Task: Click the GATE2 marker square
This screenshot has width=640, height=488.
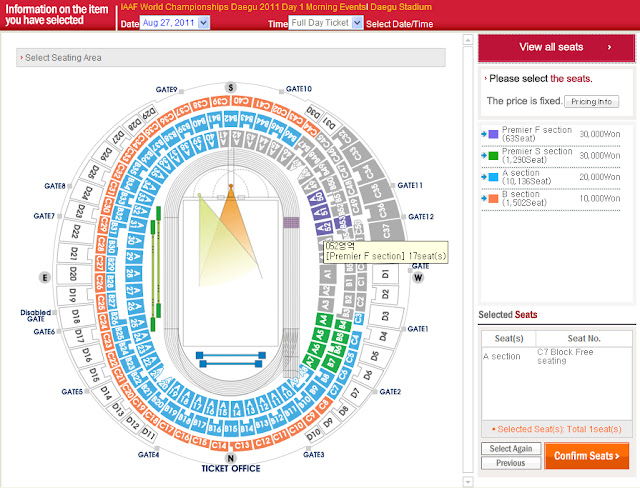Action: point(375,392)
